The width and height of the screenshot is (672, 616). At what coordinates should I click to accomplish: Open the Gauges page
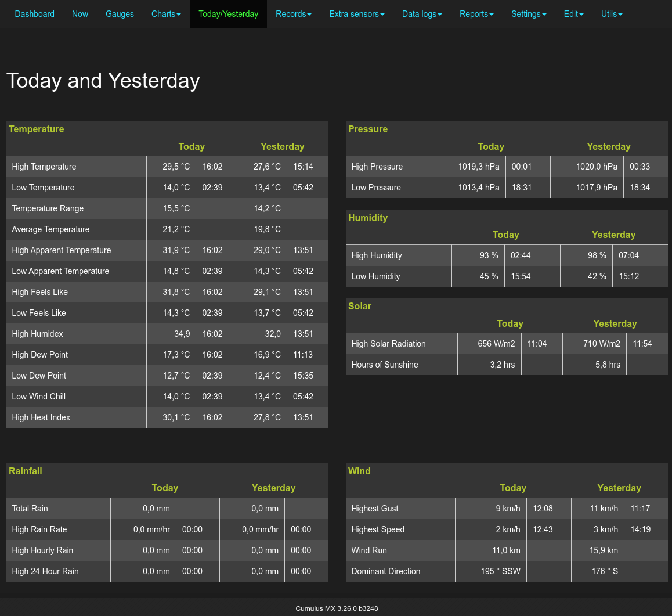click(120, 14)
